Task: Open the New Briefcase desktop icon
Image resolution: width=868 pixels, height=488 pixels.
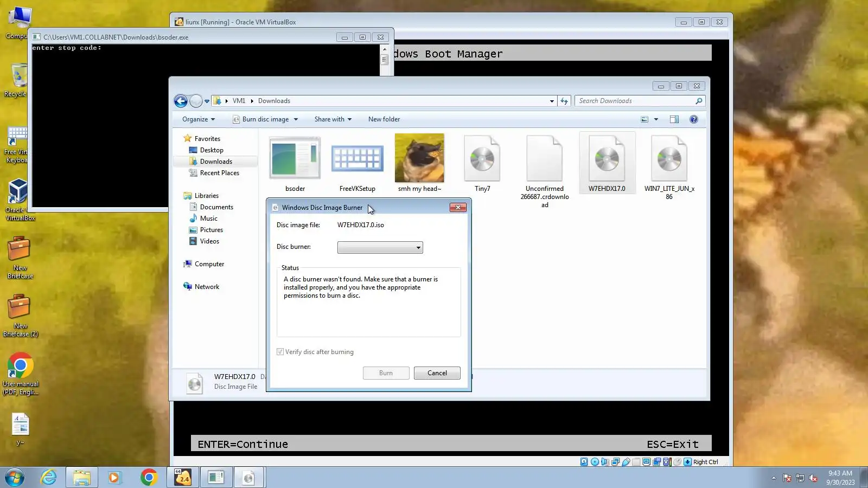Action: click(x=20, y=258)
